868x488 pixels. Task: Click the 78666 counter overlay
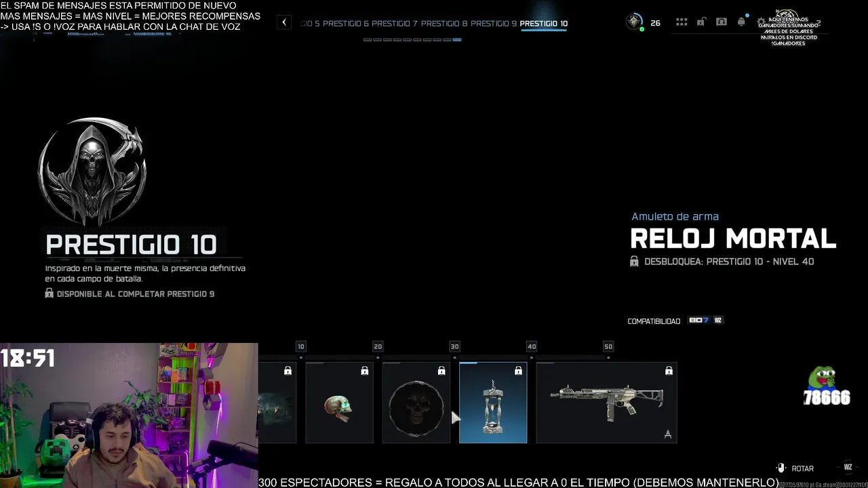coord(827,398)
